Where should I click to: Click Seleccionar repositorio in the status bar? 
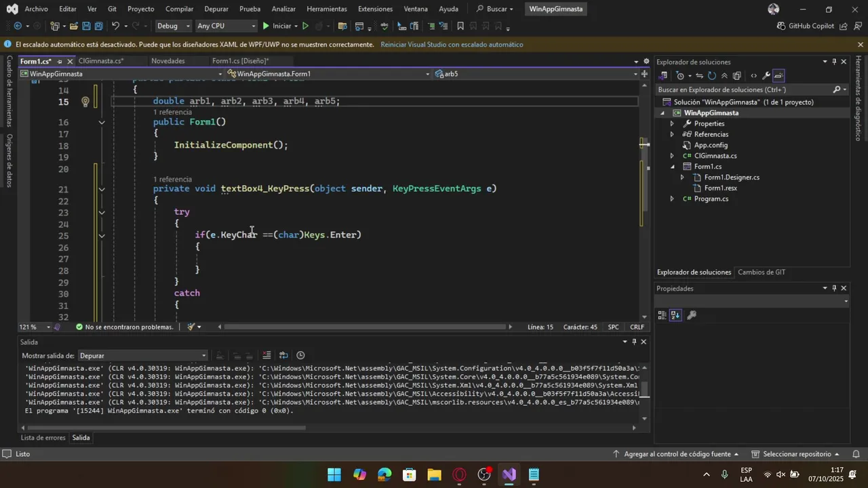795,454
